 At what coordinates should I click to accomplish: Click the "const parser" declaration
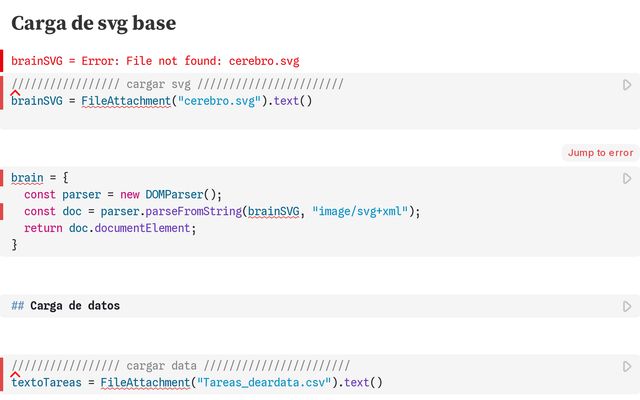(62, 195)
